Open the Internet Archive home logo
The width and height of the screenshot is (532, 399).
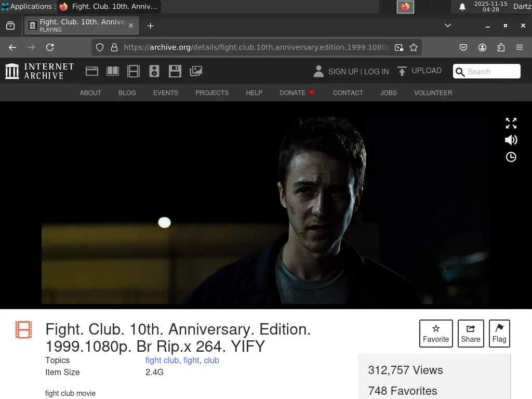coord(39,71)
